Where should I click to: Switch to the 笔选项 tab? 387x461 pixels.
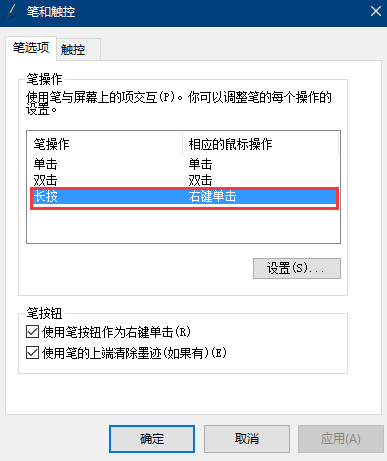click(31, 48)
